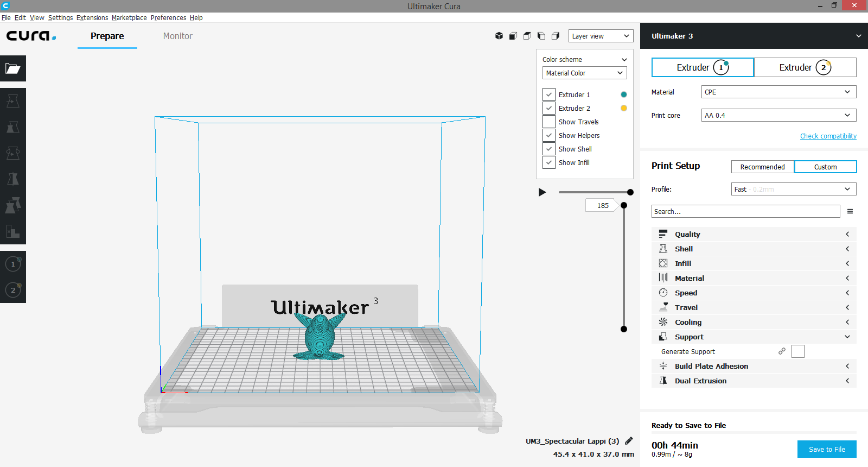
Task: Collapse the Support settings section
Action: pyautogui.click(x=754, y=337)
